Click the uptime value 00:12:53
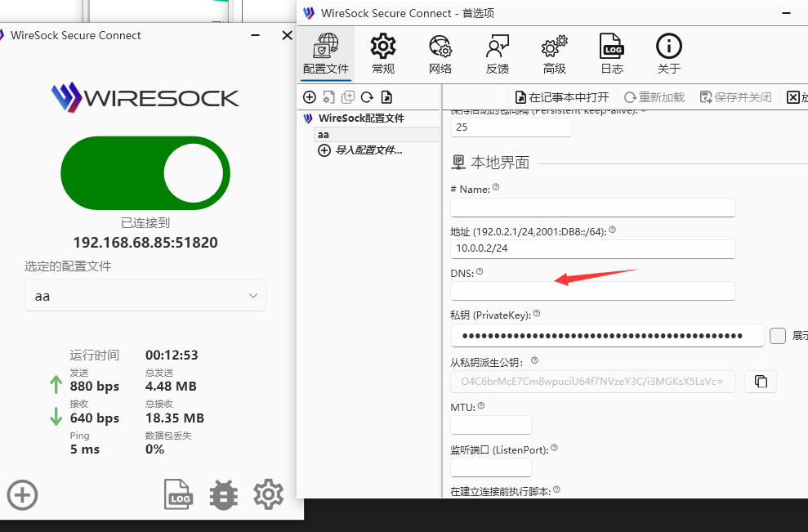 [x=172, y=355]
